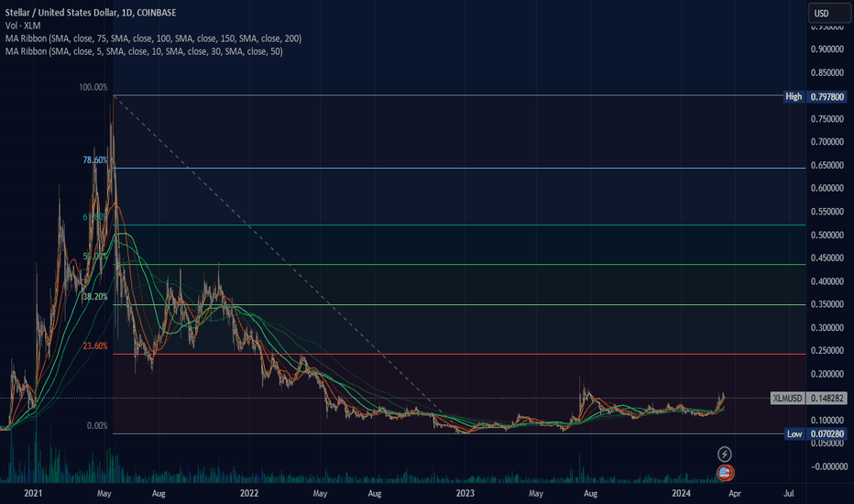The height and width of the screenshot is (504, 854).
Task: Select the MA Ribbon 75, 100, 150, 200 legend
Action: [153, 38]
